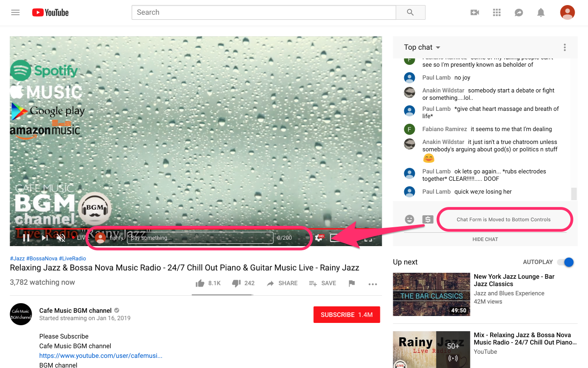The height and width of the screenshot is (368, 588).
Task: Expand the Top chat dropdown
Action: [x=422, y=47]
